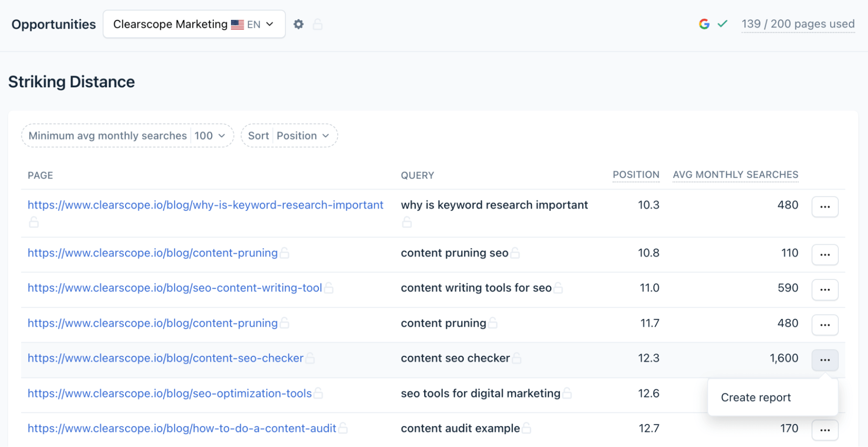Click lock icon after 'content audit example' query
Screen dimensions: 868x447
coord(527,428)
